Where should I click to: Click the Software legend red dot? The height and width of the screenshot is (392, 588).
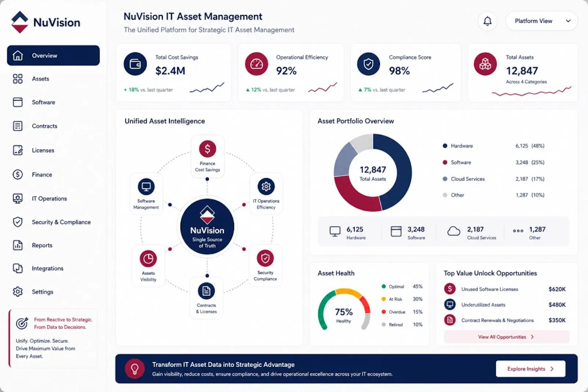click(x=445, y=162)
